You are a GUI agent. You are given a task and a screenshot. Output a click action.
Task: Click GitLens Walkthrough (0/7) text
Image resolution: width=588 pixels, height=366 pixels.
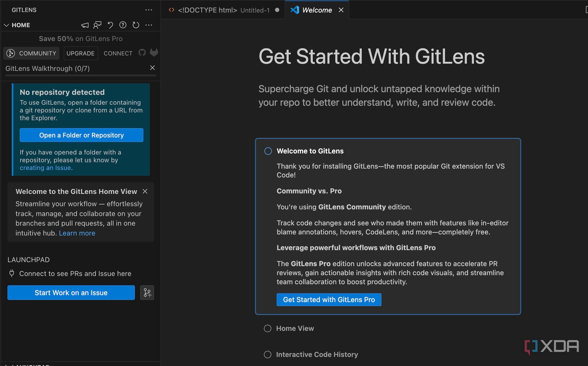coord(47,68)
